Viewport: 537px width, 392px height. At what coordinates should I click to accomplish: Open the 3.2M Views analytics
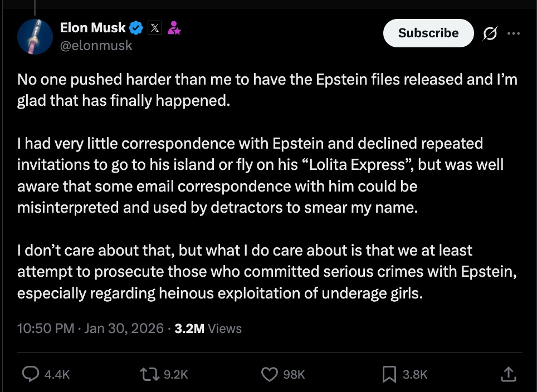pyautogui.click(x=208, y=329)
